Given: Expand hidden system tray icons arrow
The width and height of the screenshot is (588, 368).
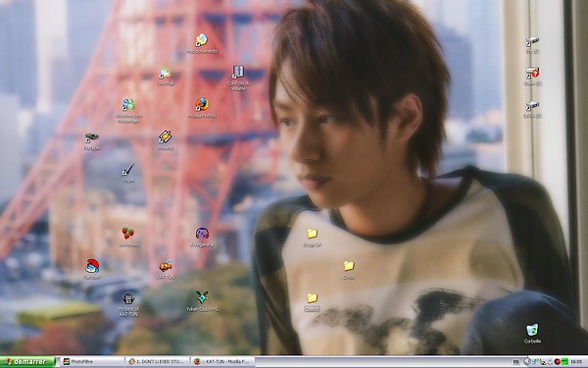Looking at the screenshot, I should pyautogui.click(x=527, y=362).
